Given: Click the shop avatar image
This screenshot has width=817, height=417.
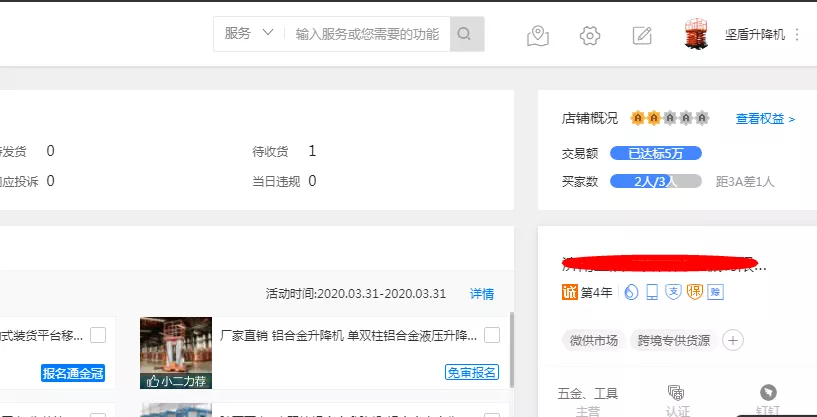Looking at the screenshot, I should [697, 34].
